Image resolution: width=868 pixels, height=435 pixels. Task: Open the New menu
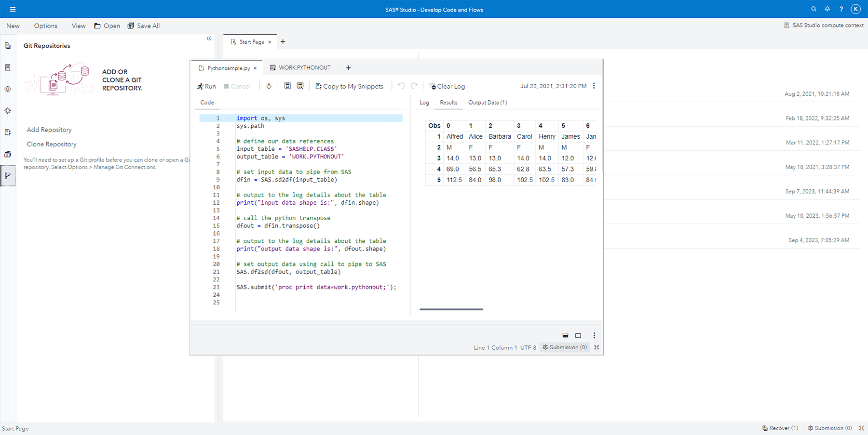pyautogui.click(x=13, y=26)
